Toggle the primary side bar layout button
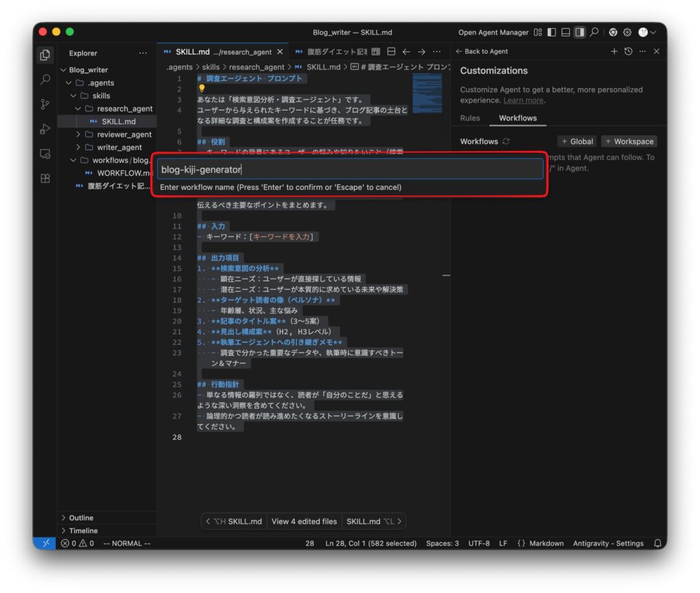The width and height of the screenshot is (700, 593). [552, 32]
